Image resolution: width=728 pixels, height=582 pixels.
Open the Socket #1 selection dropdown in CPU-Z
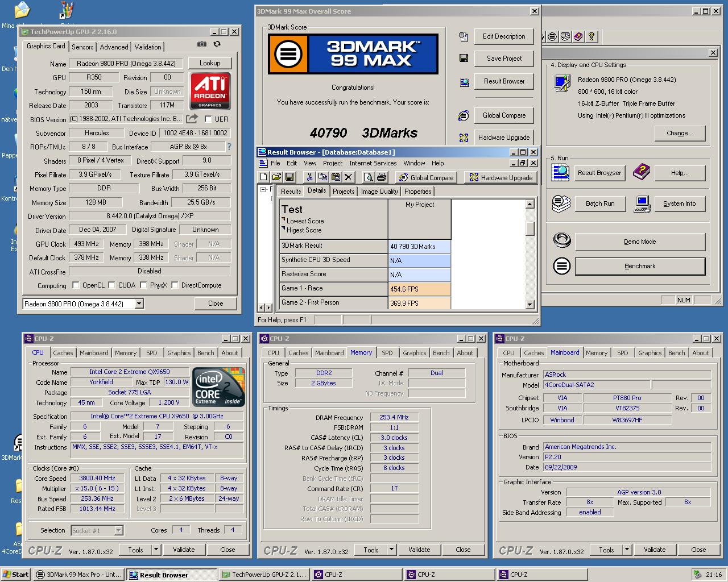tap(118, 530)
